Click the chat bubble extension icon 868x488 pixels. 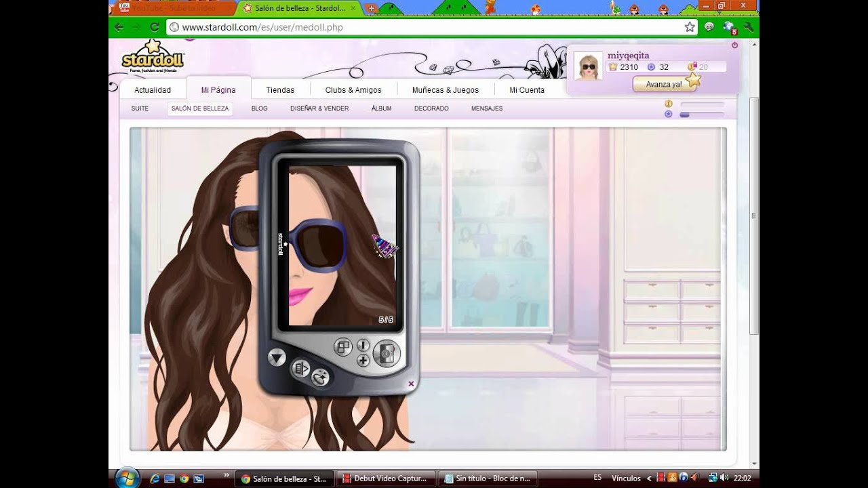click(709, 27)
